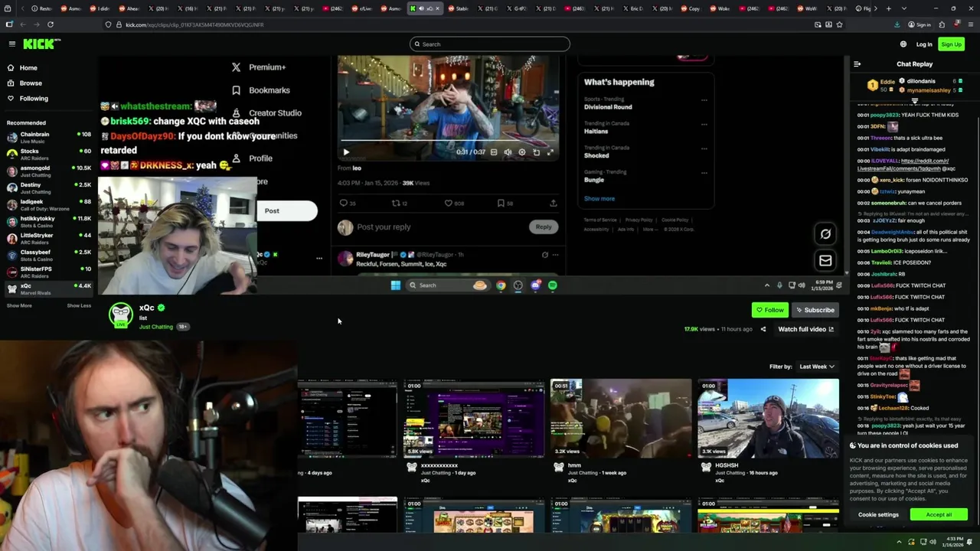The image size is (980, 551).
Task: Open SiNisterFPS recommended channel
Action: [x=48, y=272]
